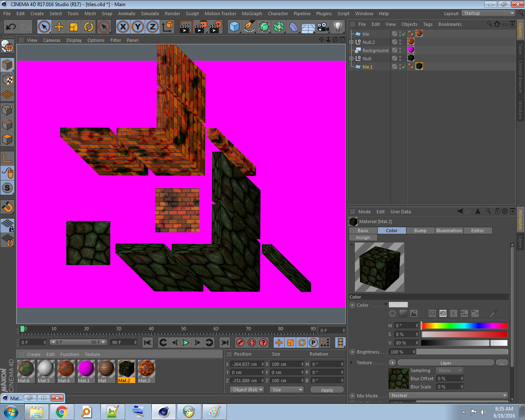Select the Live Selection arrow tool

coord(44,27)
